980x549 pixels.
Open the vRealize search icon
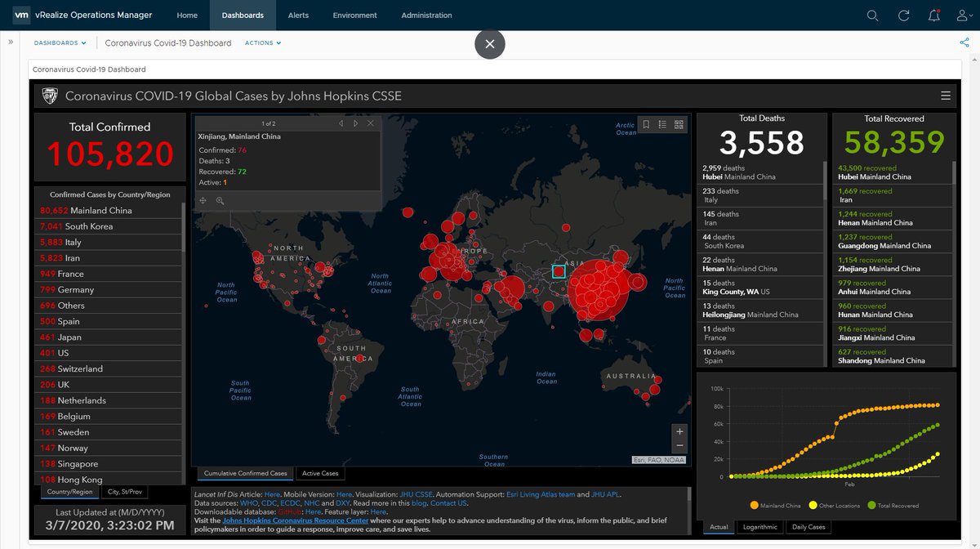tap(873, 16)
